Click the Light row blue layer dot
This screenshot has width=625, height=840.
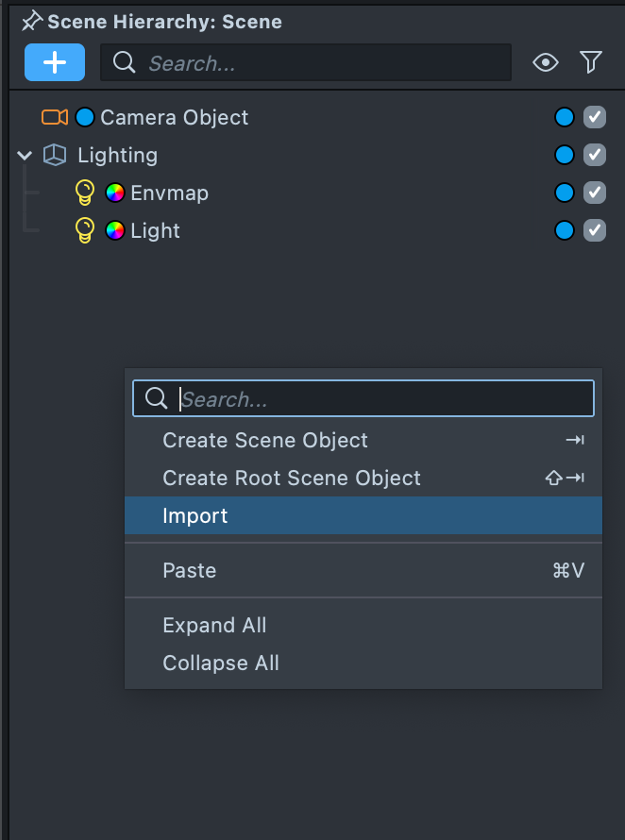(x=565, y=230)
